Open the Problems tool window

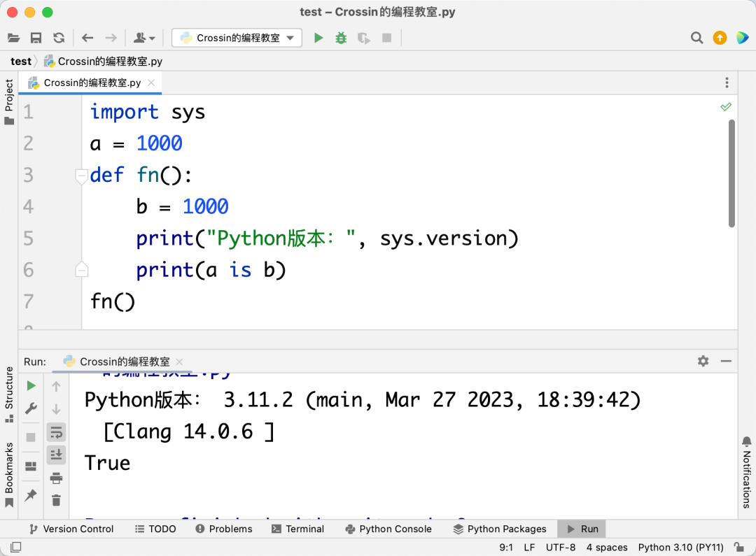point(224,529)
